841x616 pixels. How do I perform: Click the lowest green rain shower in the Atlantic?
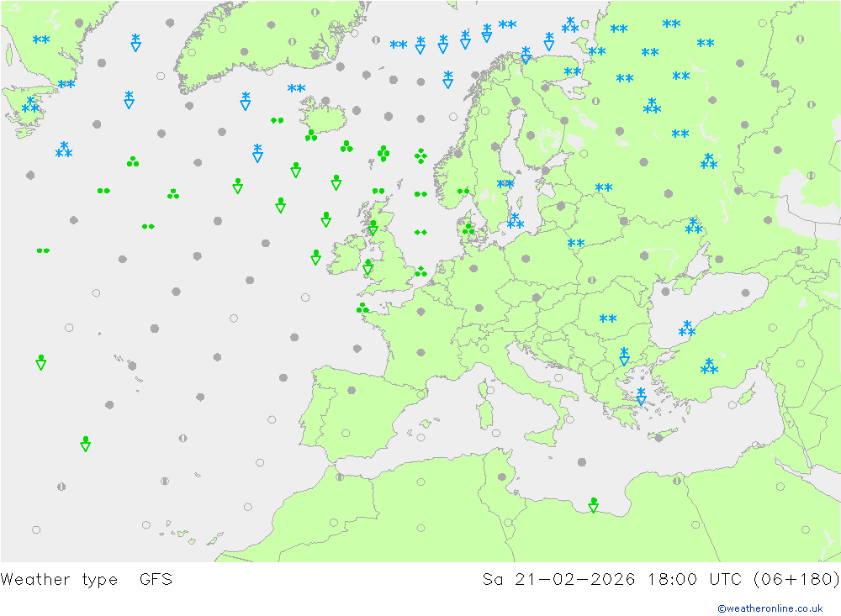pyautogui.click(x=85, y=444)
